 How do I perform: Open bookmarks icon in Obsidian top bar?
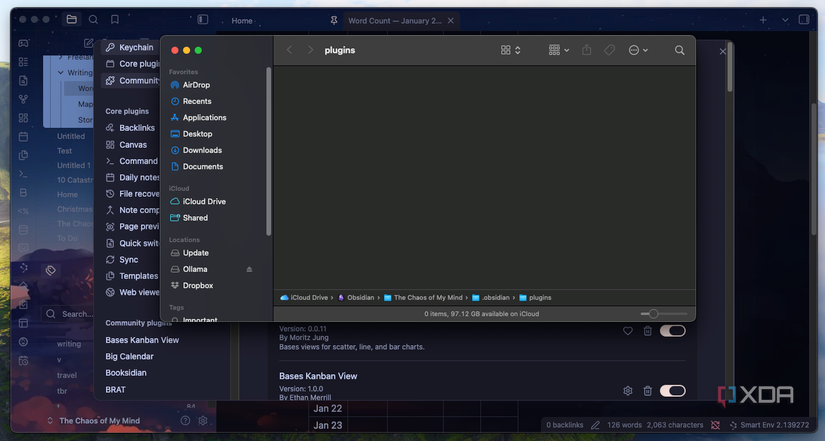click(115, 19)
